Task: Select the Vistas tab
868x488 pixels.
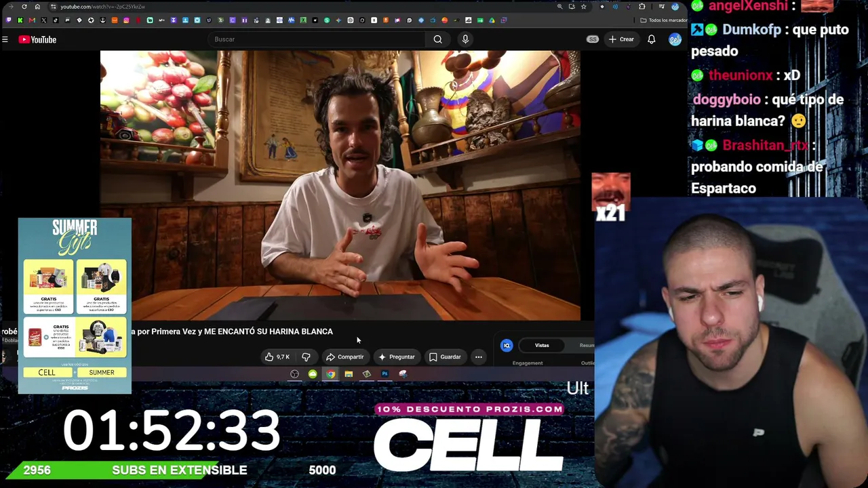Action: click(x=542, y=346)
